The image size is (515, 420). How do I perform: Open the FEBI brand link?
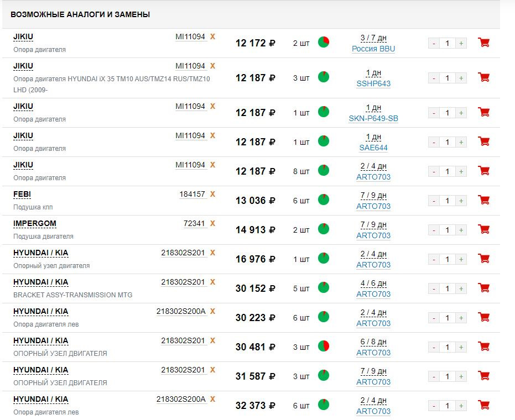point(22,195)
